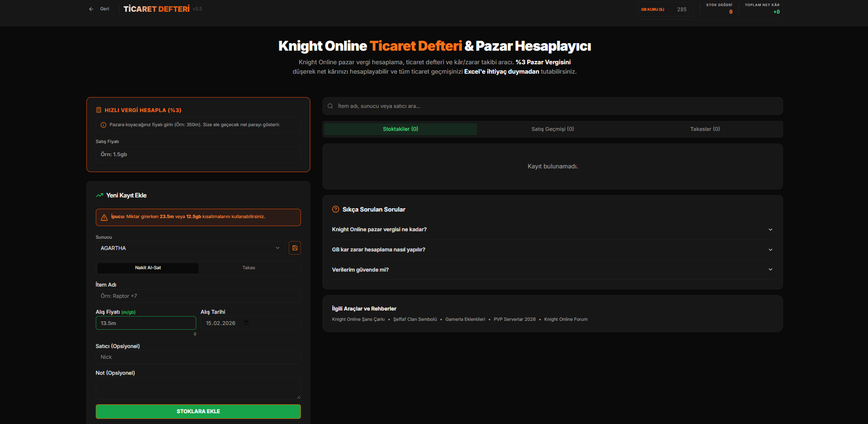
Task: Click the TİCARET DEFTERİ logo title
Action: tap(157, 9)
